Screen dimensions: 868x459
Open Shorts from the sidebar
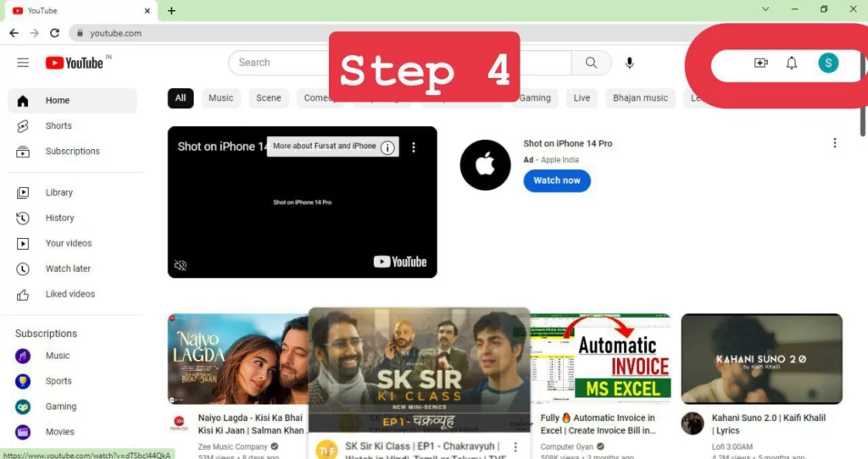(x=72, y=126)
